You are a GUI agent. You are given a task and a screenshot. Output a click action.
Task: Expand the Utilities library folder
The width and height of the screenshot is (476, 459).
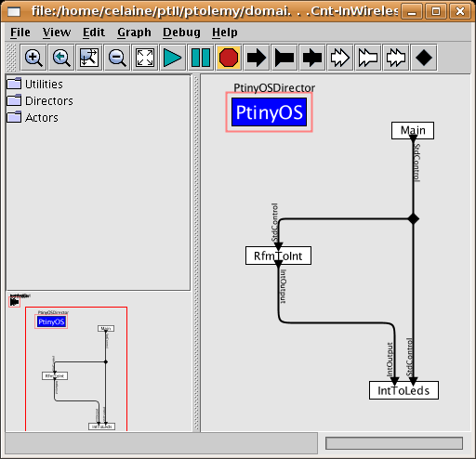point(34,84)
